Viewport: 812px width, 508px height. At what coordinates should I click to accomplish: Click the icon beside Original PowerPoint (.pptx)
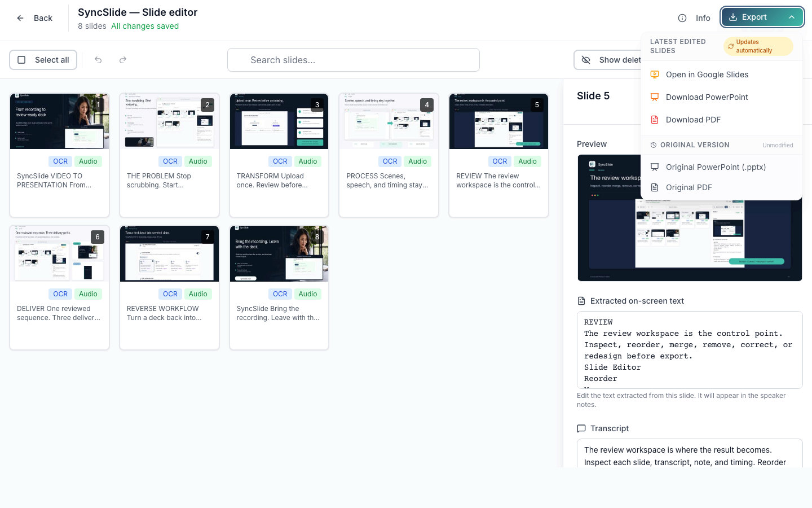(655, 167)
